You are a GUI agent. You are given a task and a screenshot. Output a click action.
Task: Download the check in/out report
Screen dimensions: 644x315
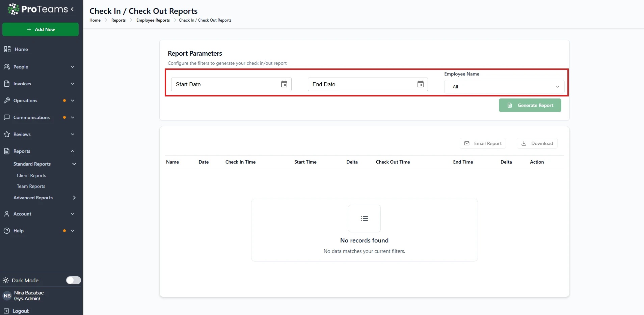(537, 143)
